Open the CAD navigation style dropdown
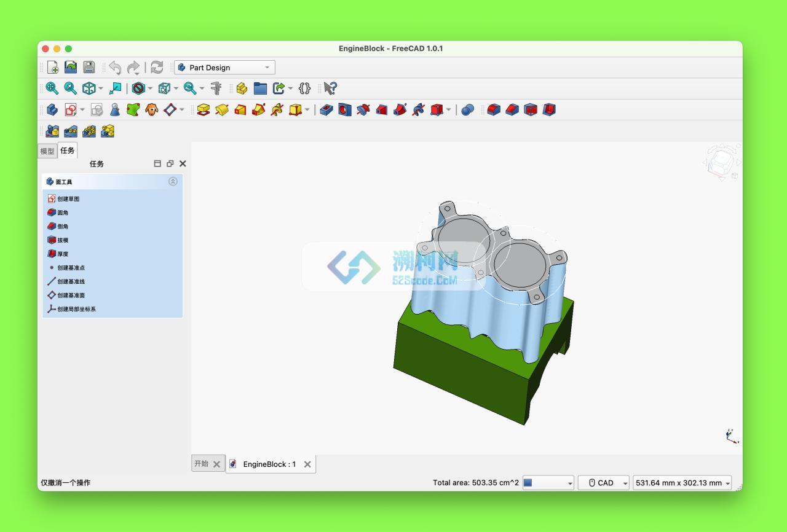 (x=604, y=483)
